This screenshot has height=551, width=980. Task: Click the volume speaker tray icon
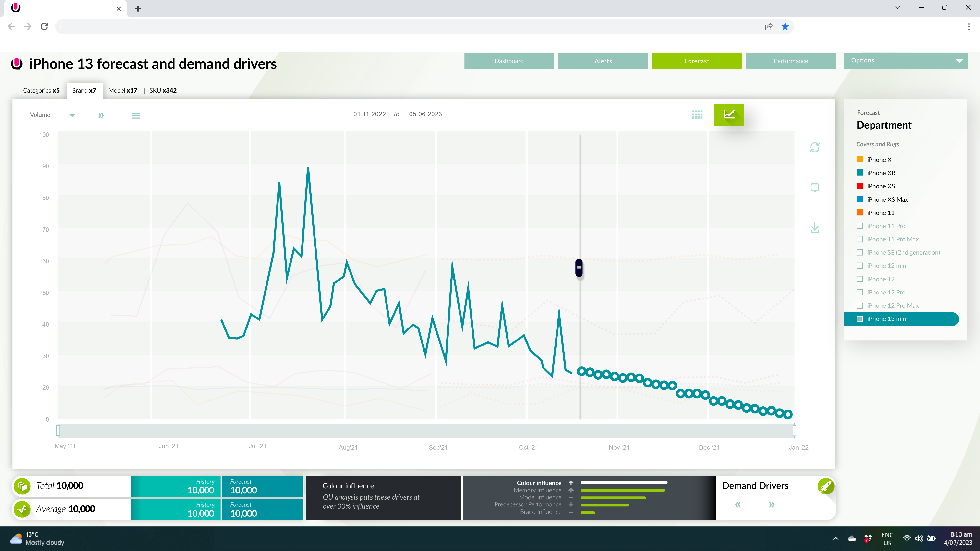[x=919, y=538]
